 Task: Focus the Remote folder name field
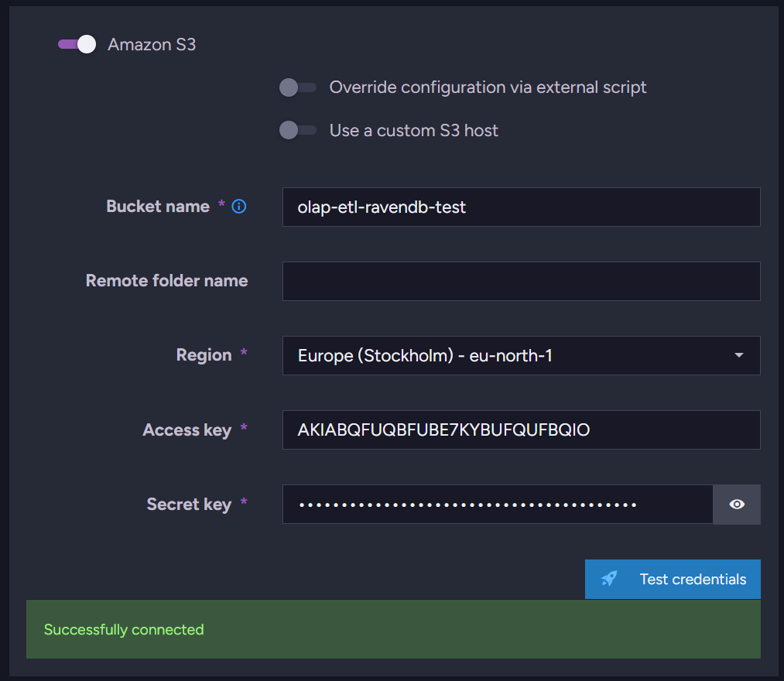click(x=521, y=281)
